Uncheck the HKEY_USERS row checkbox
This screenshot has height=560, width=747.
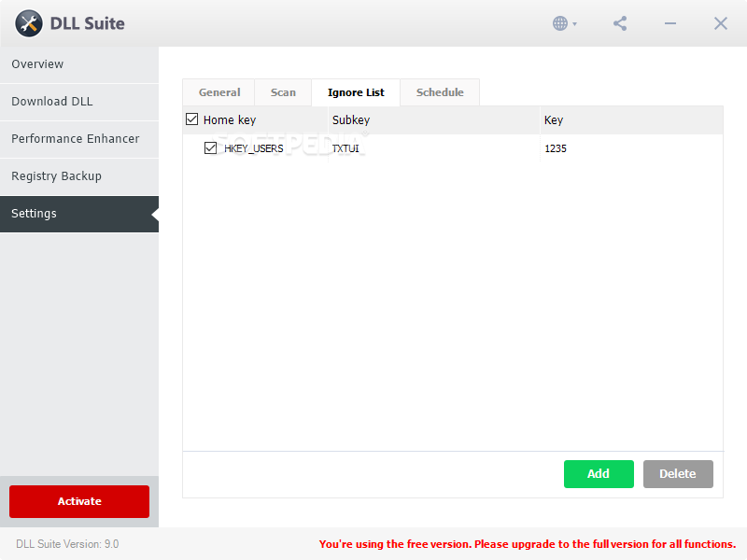211,148
